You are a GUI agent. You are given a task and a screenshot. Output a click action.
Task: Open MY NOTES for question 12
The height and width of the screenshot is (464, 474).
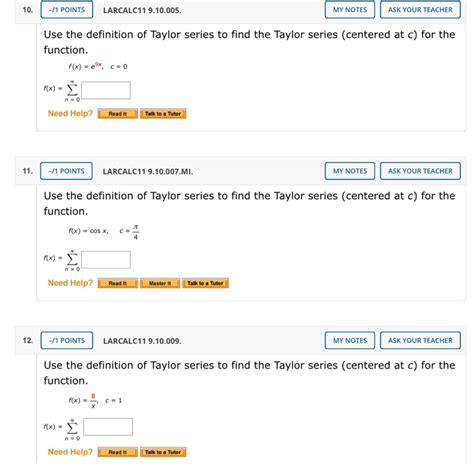(x=350, y=340)
